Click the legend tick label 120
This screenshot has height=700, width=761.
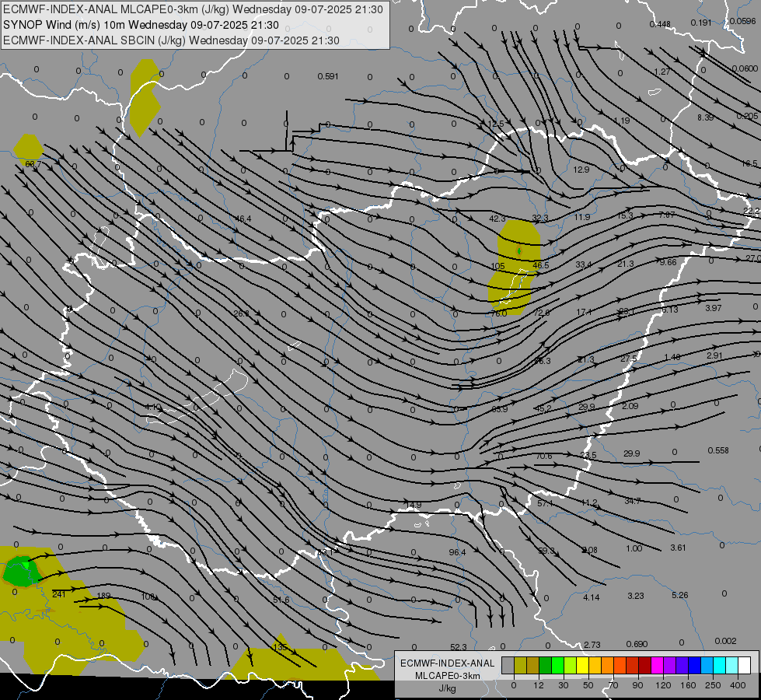663,685
